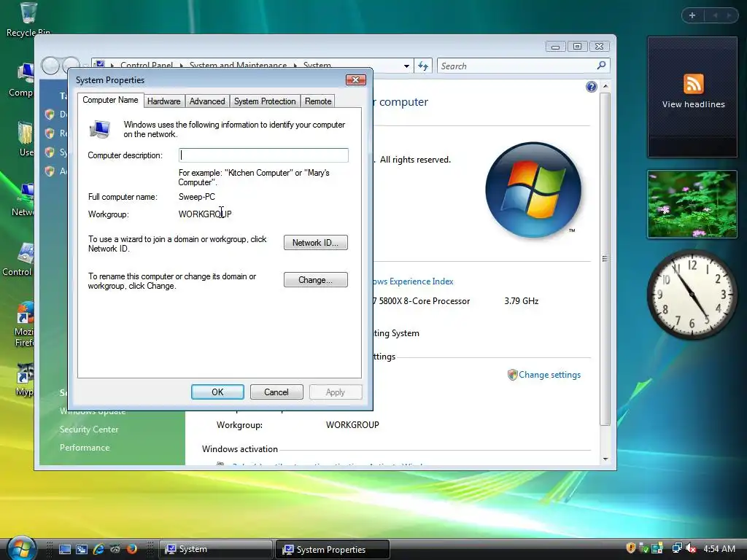Select the Mozilla Firefox desktop shortcut
The width and height of the screenshot is (747, 560).
tap(25, 324)
